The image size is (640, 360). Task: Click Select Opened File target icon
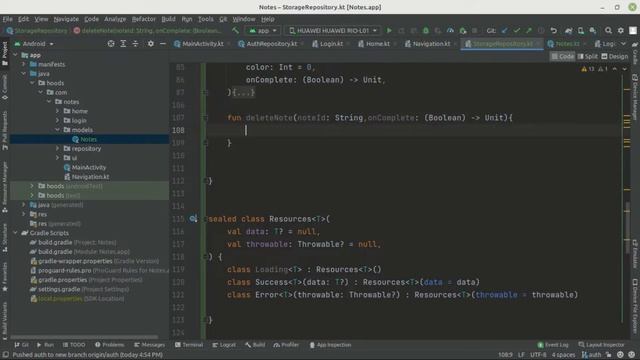coord(111,44)
